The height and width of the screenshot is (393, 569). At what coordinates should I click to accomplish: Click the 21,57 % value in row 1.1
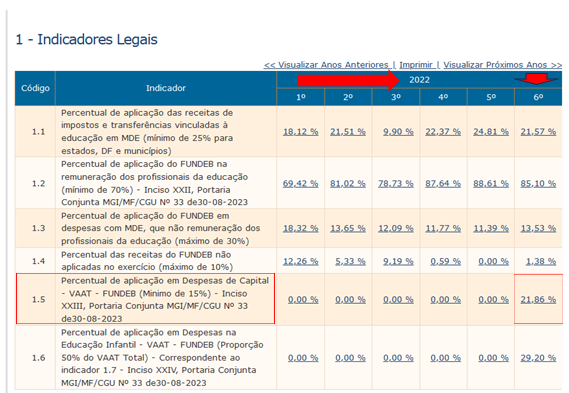click(x=538, y=132)
